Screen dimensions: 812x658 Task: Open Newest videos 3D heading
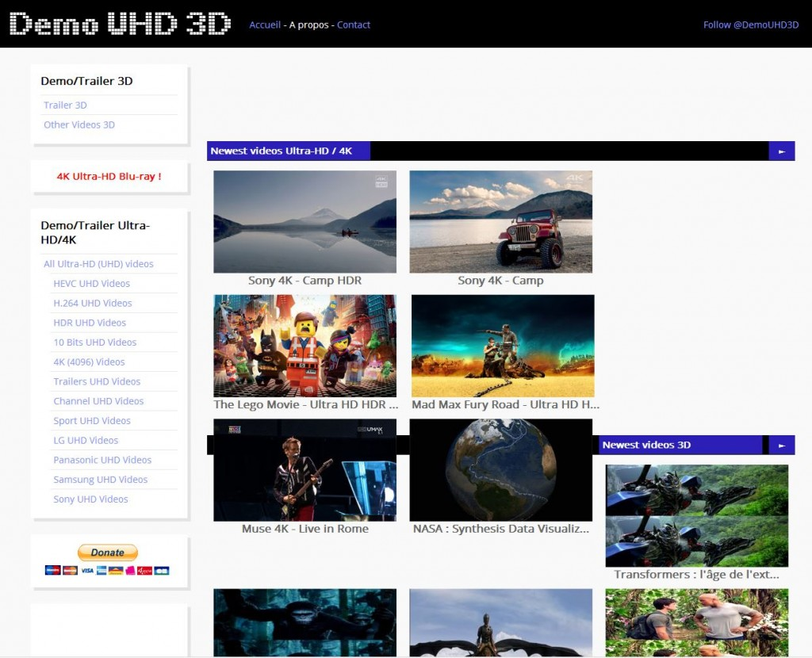click(646, 446)
